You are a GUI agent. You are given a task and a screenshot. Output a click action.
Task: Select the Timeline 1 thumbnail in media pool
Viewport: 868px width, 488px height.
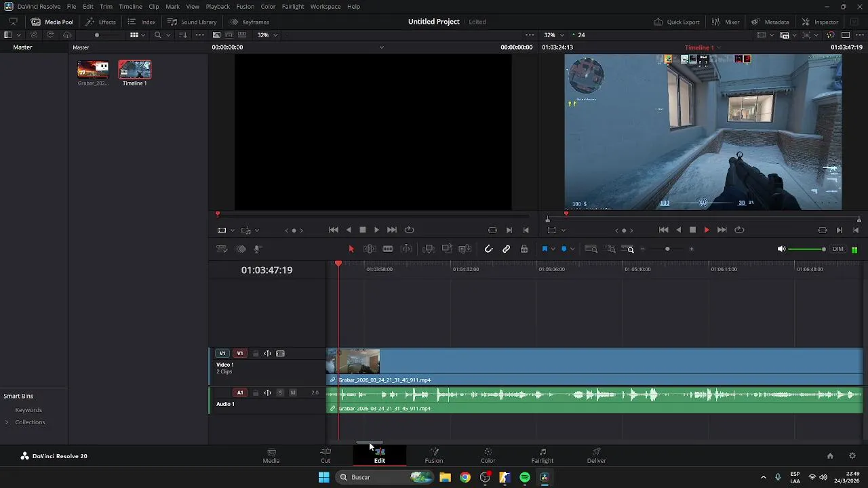(134, 70)
